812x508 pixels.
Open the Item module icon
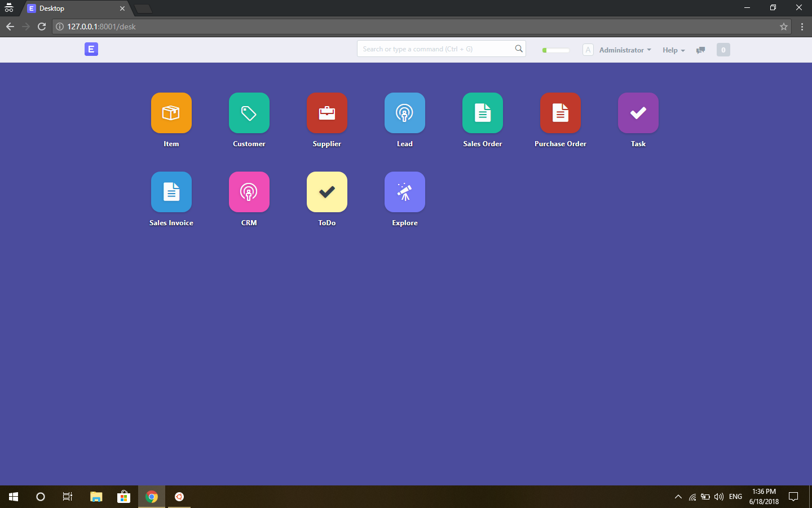coord(171,113)
